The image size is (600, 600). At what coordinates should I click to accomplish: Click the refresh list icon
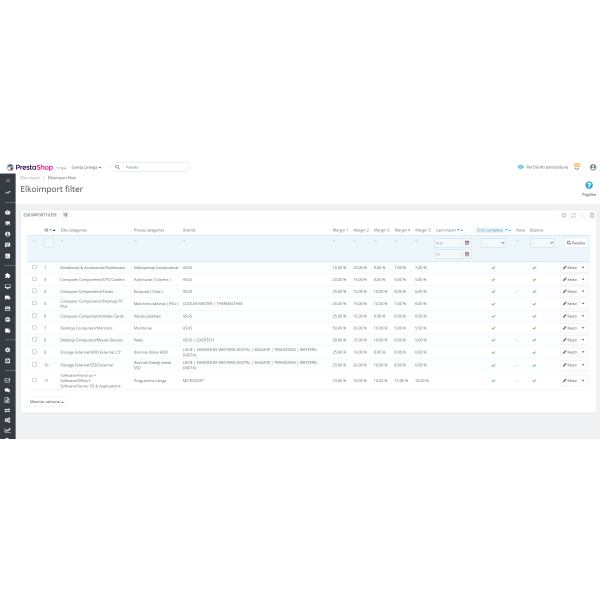(573, 214)
